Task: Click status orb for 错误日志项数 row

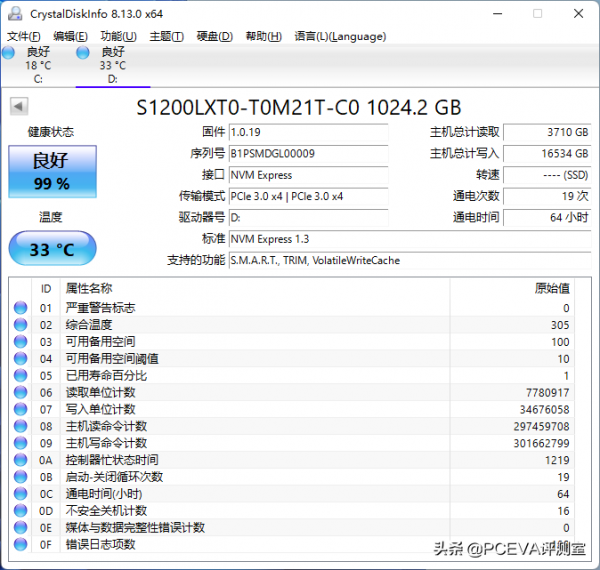Action: [x=21, y=545]
